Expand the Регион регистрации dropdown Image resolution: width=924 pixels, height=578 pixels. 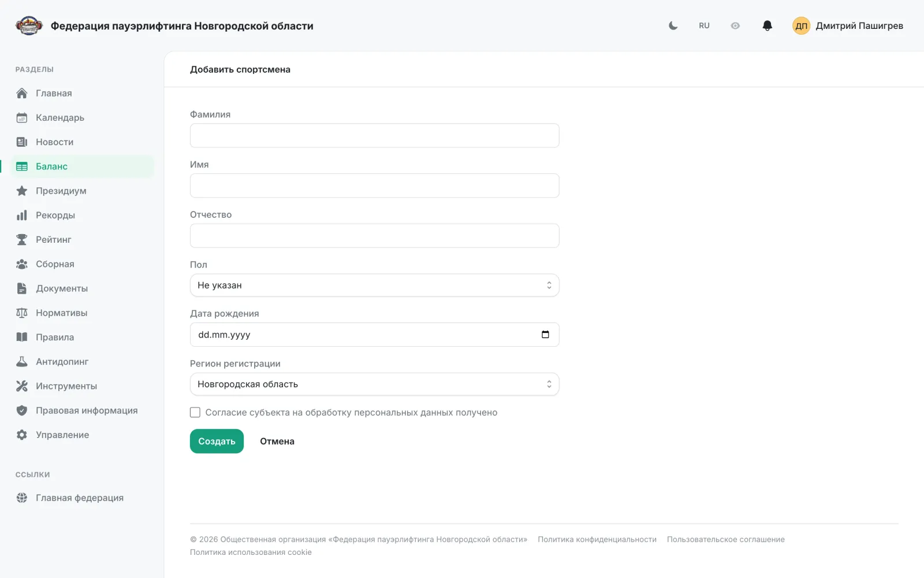(374, 384)
